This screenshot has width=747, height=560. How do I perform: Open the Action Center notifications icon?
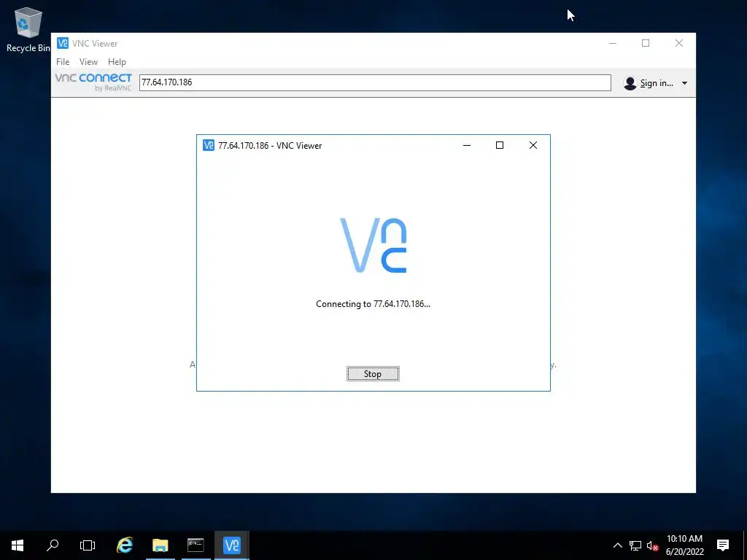723,545
